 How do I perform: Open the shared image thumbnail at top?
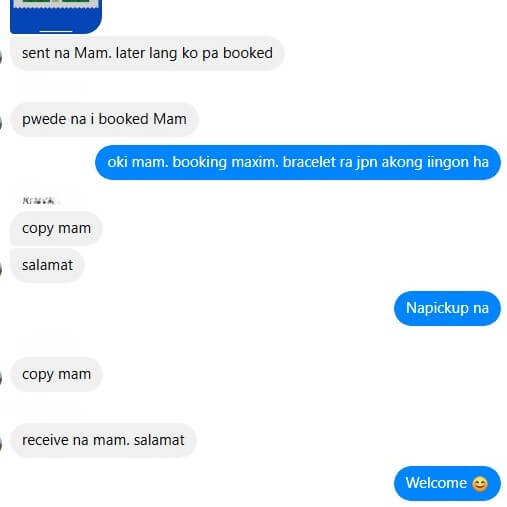pyautogui.click(x=56, y=17)
